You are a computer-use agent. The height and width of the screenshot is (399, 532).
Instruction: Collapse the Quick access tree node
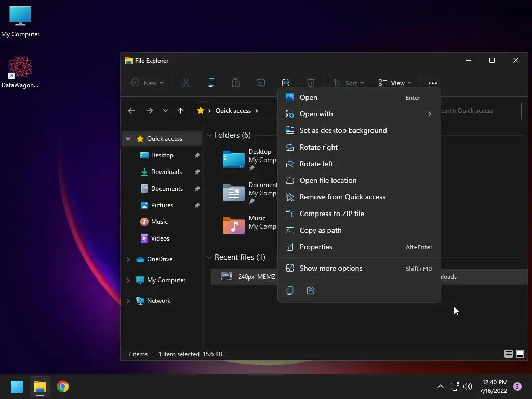128,138
